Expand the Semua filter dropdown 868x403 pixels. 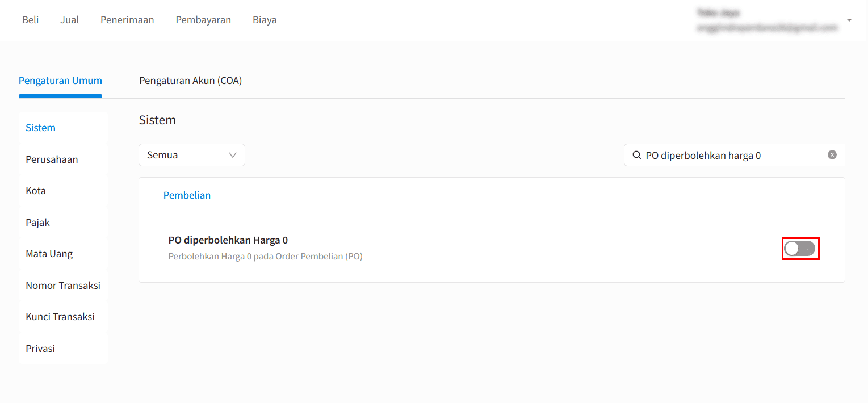[x=192, y=155]
